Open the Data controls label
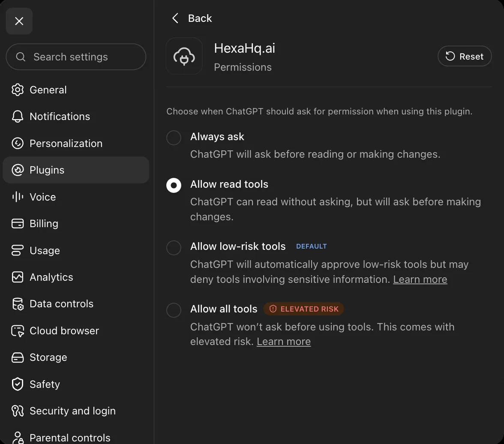The height and width of the screenshot is (444, 504). [61, 304]
